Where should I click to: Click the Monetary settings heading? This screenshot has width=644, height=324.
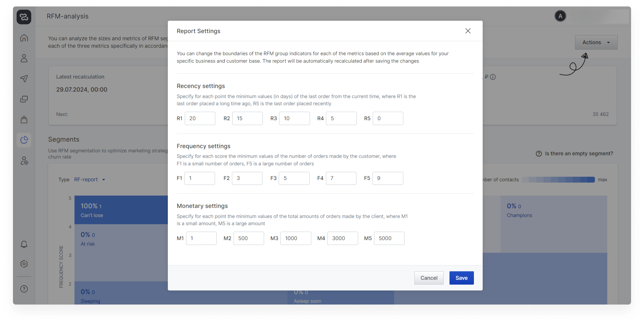(202, 206)
